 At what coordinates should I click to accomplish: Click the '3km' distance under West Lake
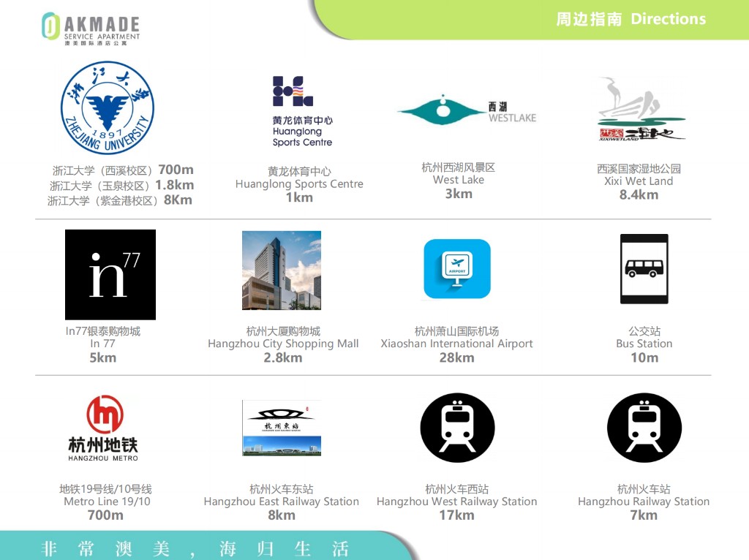click(459, 194)
